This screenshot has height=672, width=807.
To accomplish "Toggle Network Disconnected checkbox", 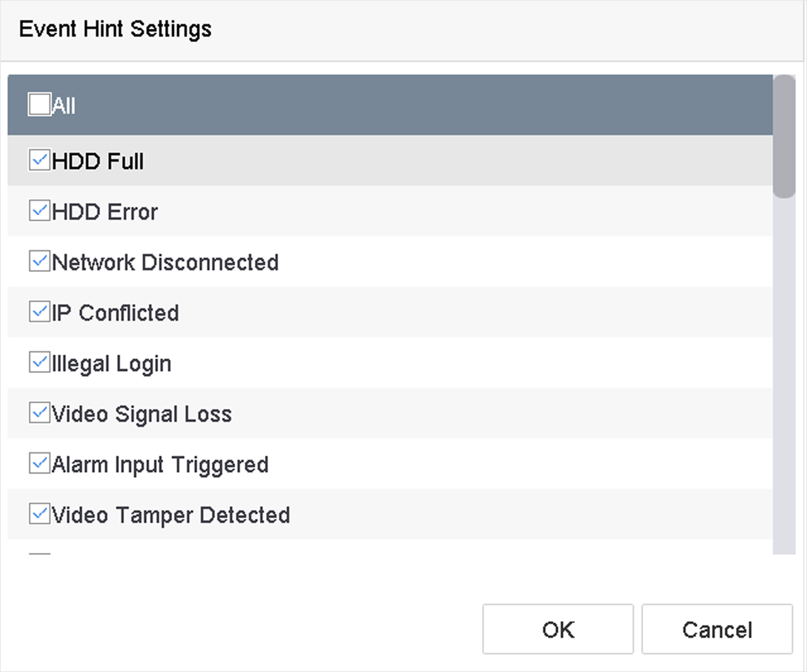I will (39, 261).
